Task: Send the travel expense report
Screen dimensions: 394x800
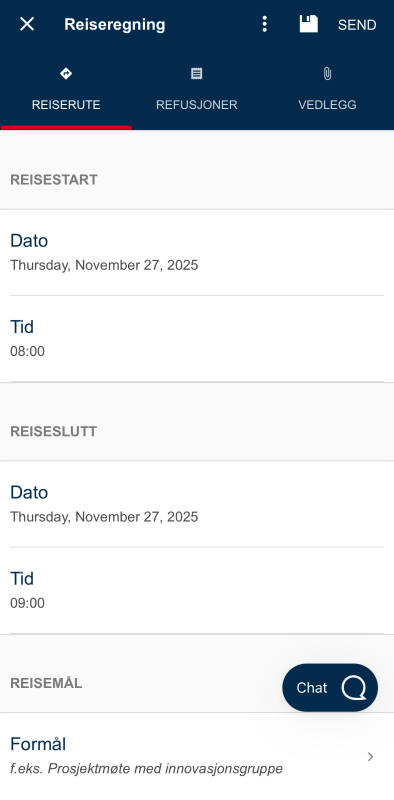Action: point(357,25)
